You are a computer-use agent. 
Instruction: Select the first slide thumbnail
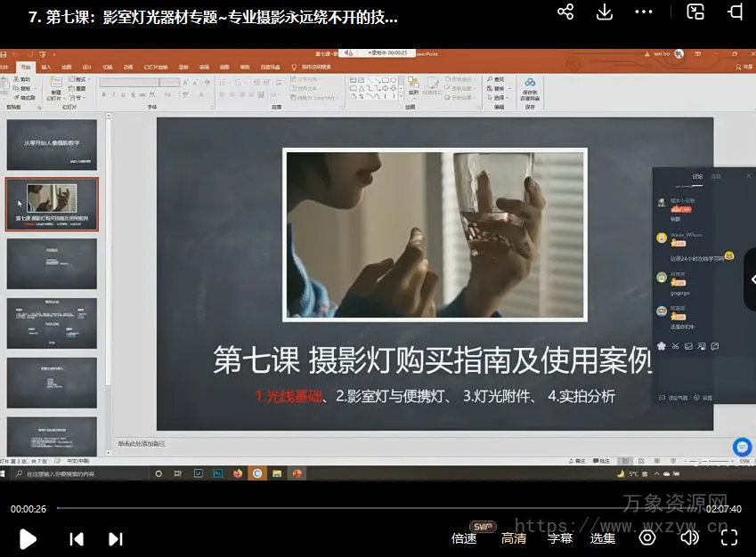click(52, 144)
